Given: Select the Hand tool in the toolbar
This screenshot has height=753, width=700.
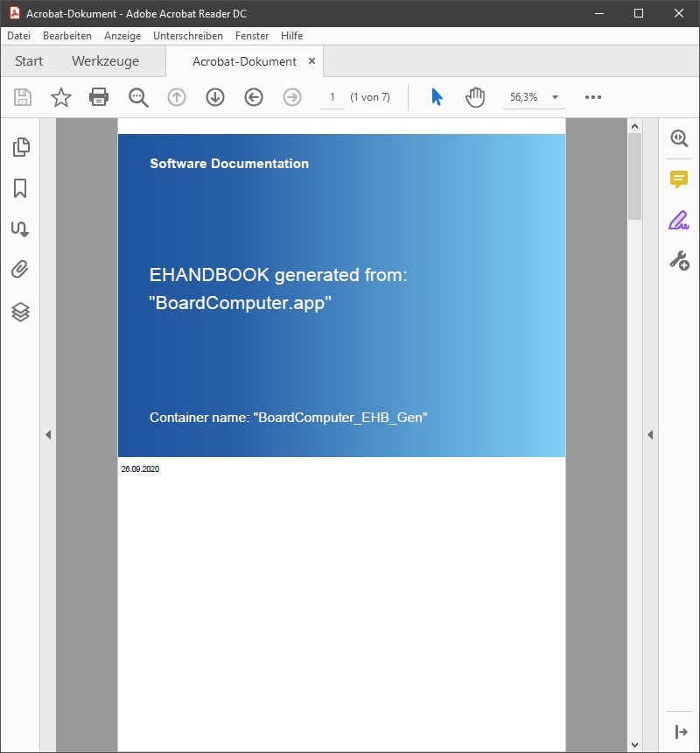Looking at the screenshot, I should 475,97.
